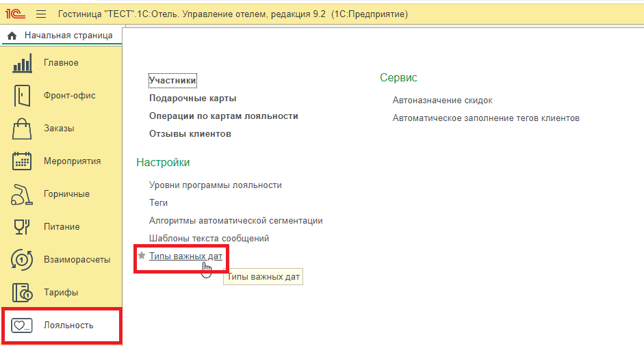Open the Участники link
Screen dimensions: 644x346
(172, 81)
